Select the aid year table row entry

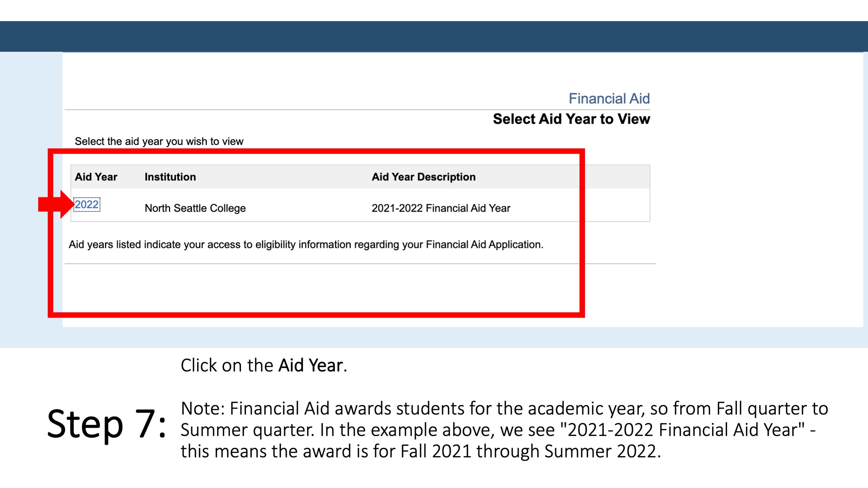coord(87,205)
